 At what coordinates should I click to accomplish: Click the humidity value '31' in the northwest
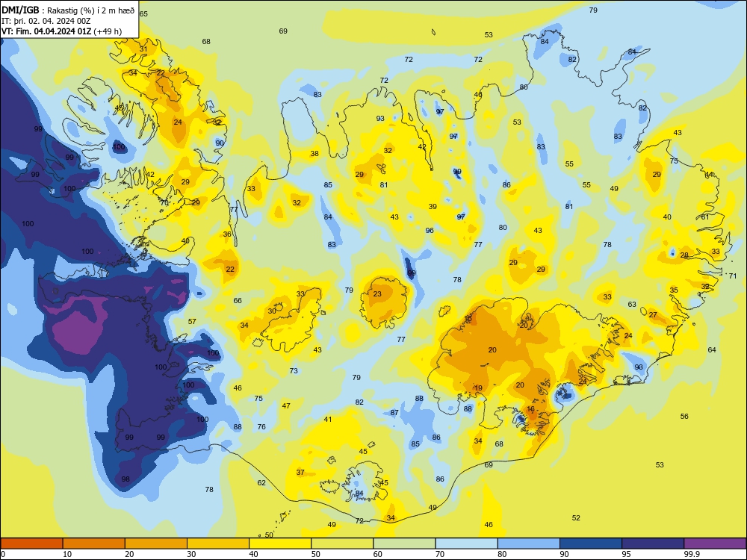(143, 49)
